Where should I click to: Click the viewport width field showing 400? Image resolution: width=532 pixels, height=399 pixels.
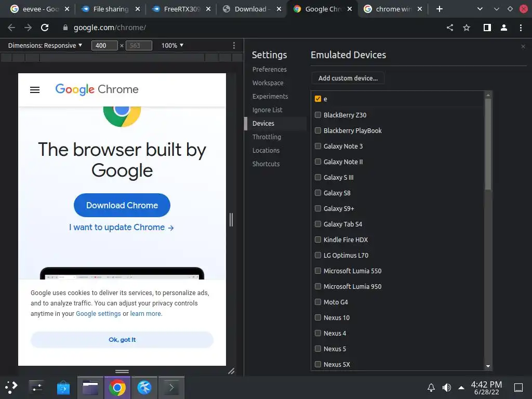[x=104, y=46]
